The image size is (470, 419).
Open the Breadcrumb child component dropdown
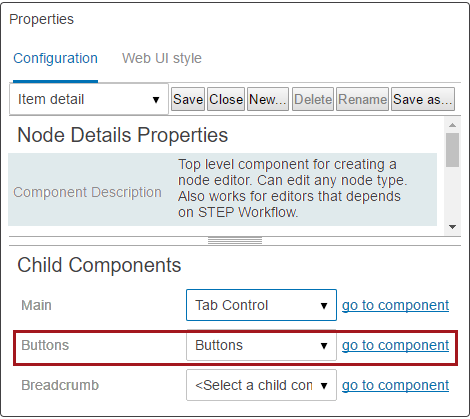[261, 385]
